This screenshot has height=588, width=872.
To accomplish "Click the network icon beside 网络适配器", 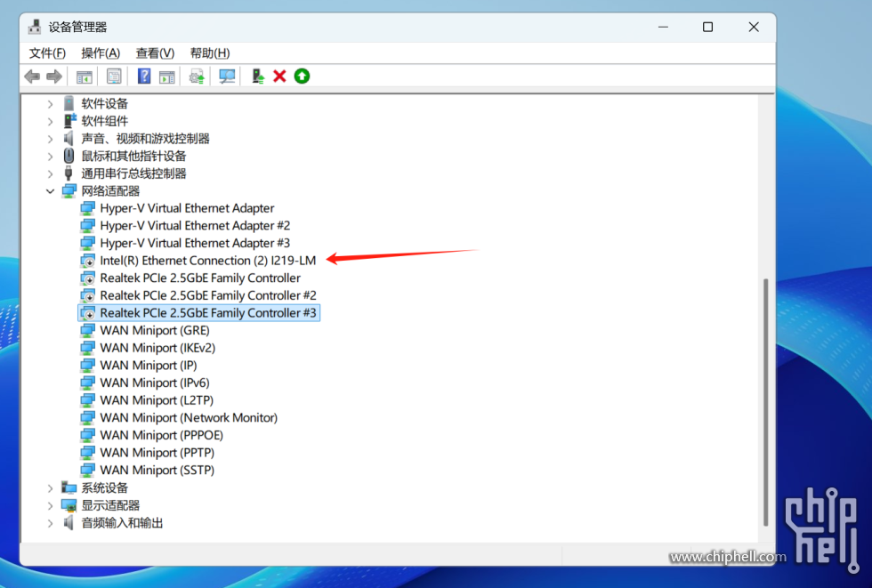I will coord(69,191).
